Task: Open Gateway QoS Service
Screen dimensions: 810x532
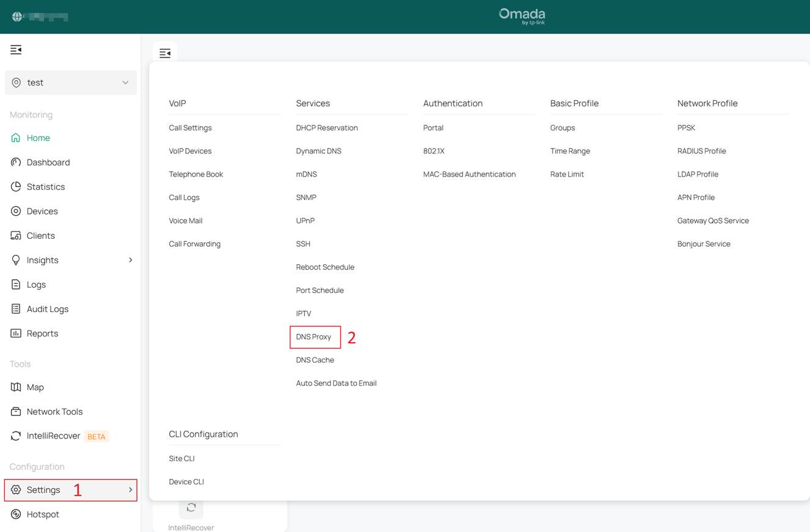Action: pos(713,220)
